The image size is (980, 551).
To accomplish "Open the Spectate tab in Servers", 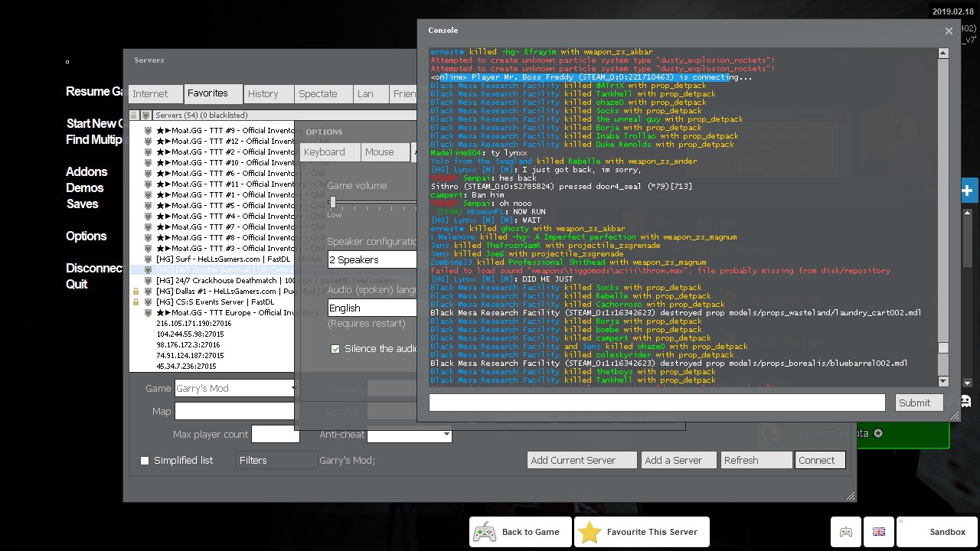I will (324, 94).
